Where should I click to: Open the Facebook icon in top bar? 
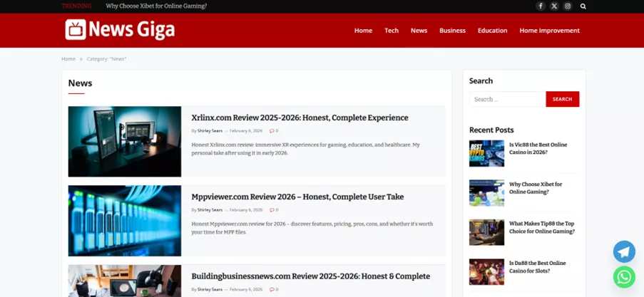point(541,6)
